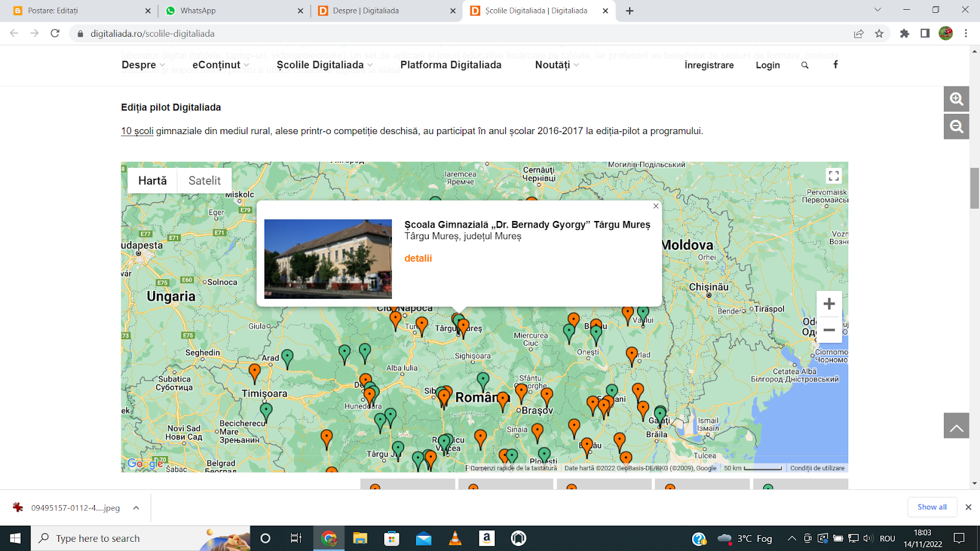Toggle Chrome side panel icon
This screenshot has height=551, width=980.
925,34
